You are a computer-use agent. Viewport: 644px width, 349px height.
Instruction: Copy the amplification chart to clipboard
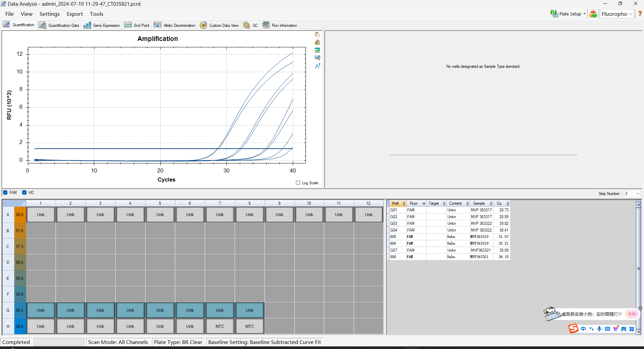(x=317, y=35)
